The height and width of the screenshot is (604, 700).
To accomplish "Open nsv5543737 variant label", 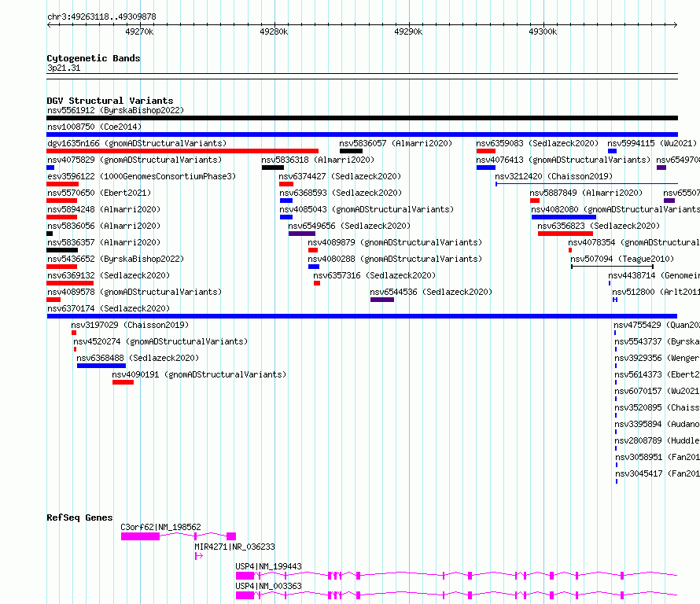I will [658, 341].
